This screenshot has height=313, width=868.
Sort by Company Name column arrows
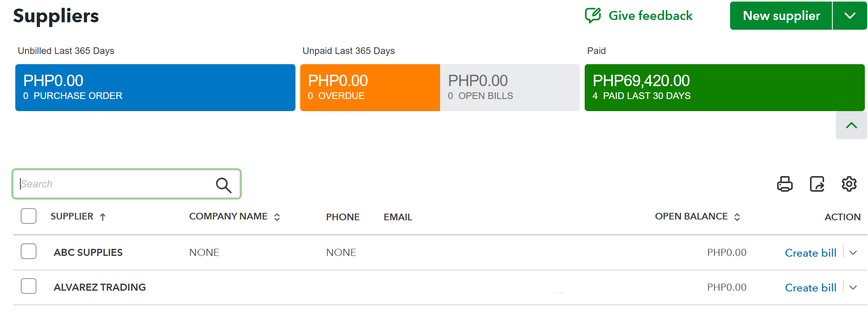click(277, 217)
